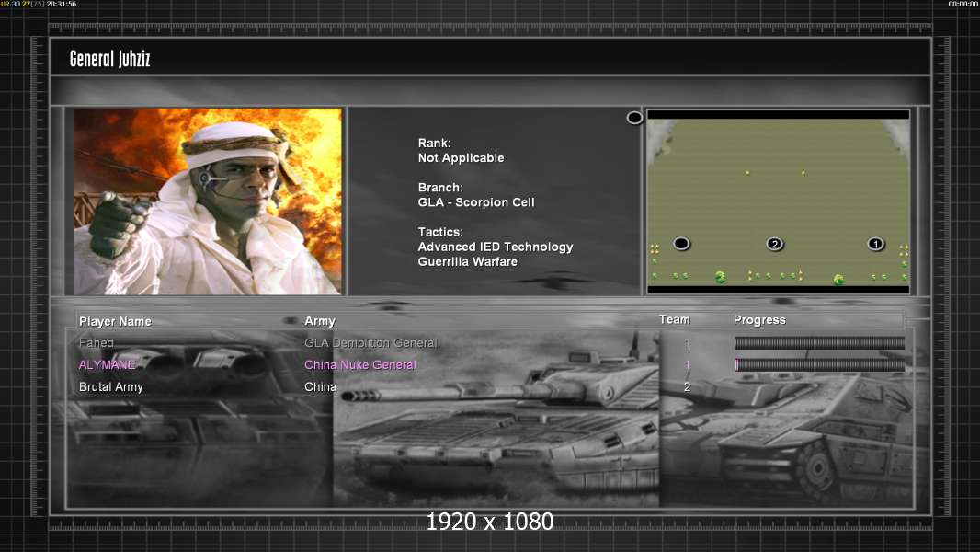This screenshot has width=980, height=552.
Task: Click the Brutal Army player entry
Action: click(x=111, y=387)
